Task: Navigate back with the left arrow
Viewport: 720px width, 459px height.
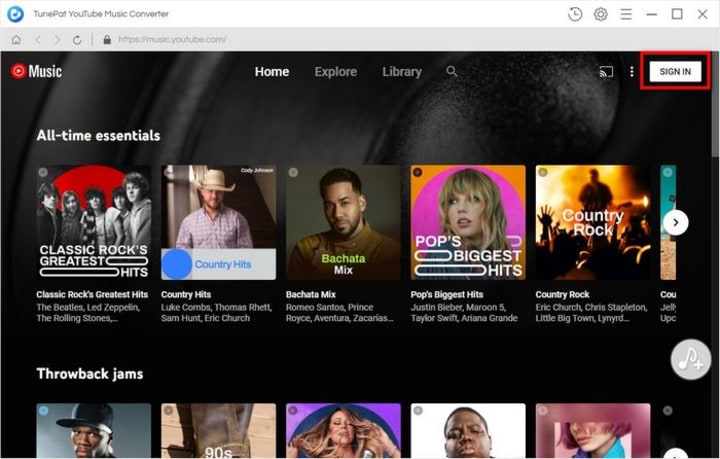Action: [x=38, y=40]
